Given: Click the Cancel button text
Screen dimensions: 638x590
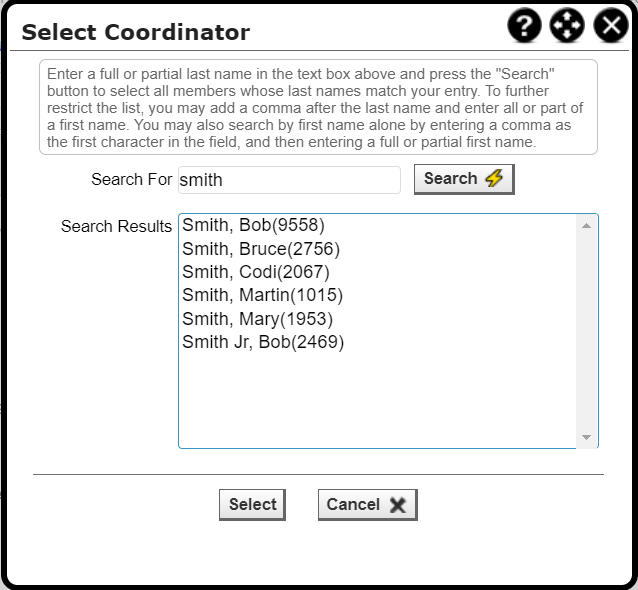Looking at the screenshot, I should 353,505.
